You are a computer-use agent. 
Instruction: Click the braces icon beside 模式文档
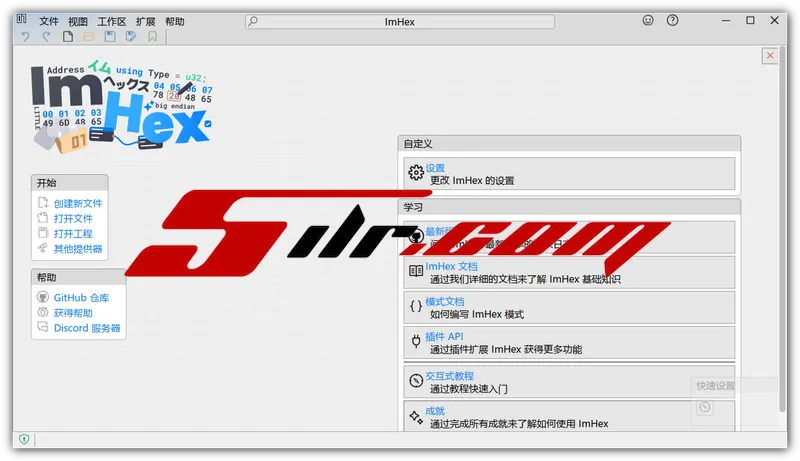416,306
